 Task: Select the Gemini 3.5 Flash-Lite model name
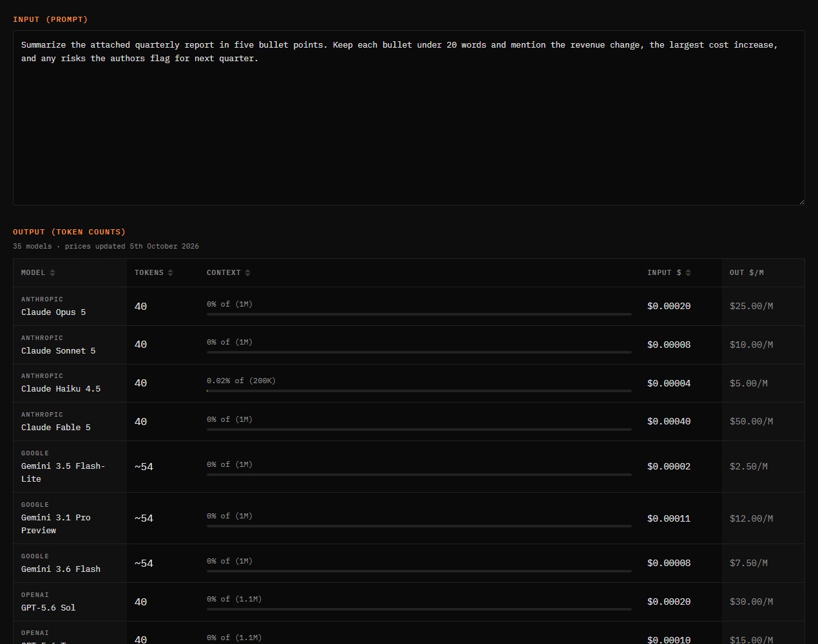[x=63, y=473]
